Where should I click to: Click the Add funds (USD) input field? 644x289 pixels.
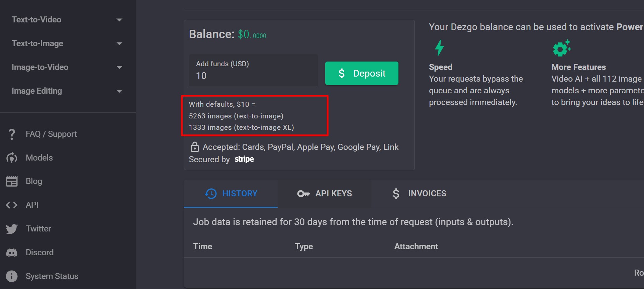(x=254, y=71)
